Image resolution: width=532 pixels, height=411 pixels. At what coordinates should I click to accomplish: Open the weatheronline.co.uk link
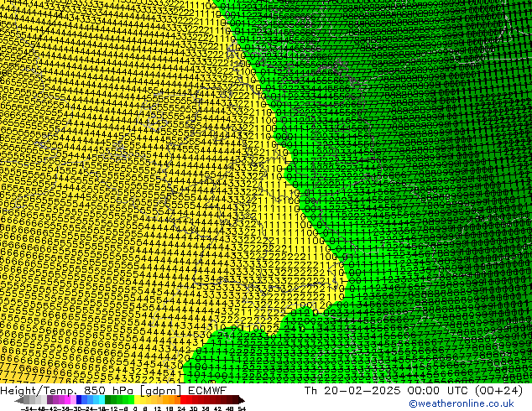click(462, 403)
